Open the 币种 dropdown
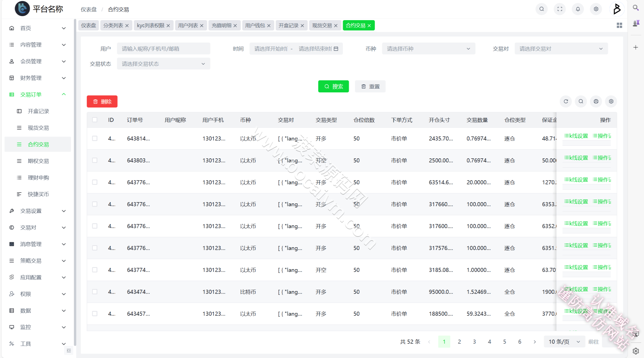Screen dimensions: 644x358 428,49
